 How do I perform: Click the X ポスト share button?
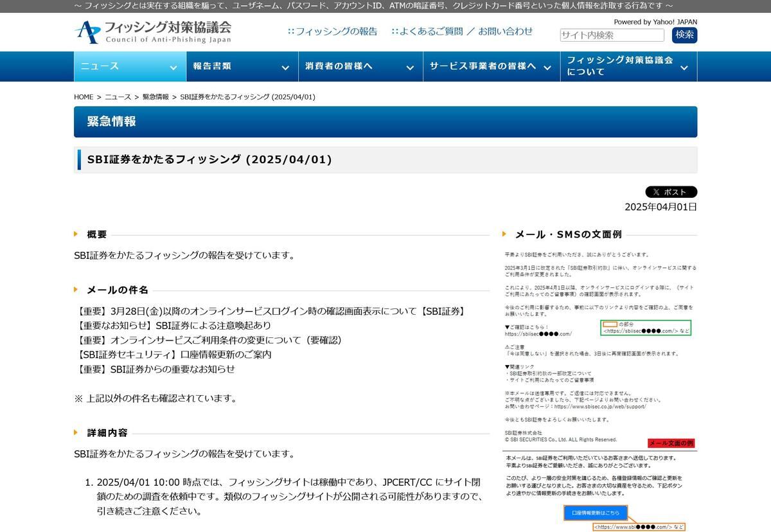pyautogui.click(x=671, y=192)
